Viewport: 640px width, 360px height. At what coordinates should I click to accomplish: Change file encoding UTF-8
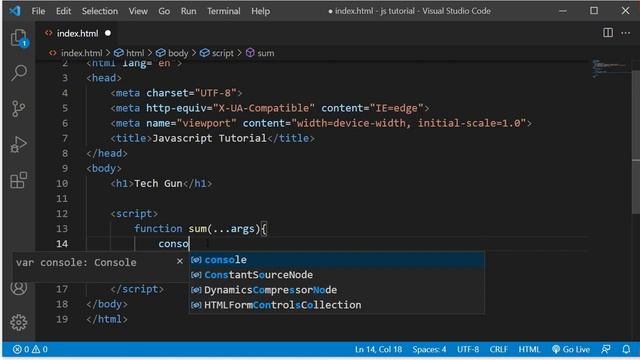pos(468,349)
